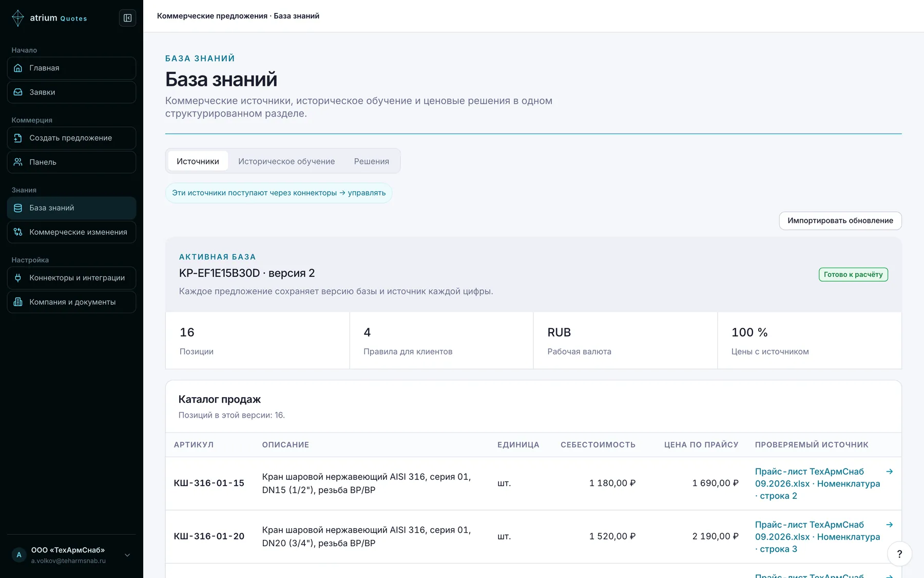This screenshot has height=578, width=924.
Task: Click the icon beside Коммерческие изменения
Action: pyautogui.click(x=18, y=232)
